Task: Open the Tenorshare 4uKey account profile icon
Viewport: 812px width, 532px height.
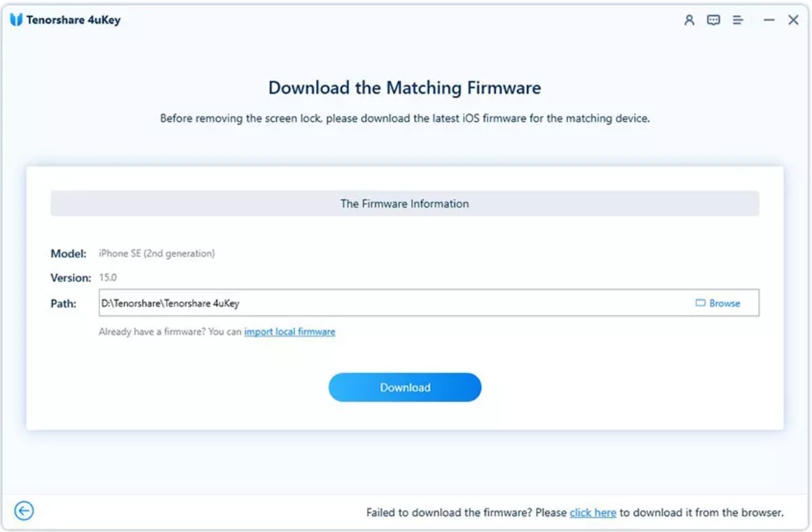Action: (x=690, y=20)
